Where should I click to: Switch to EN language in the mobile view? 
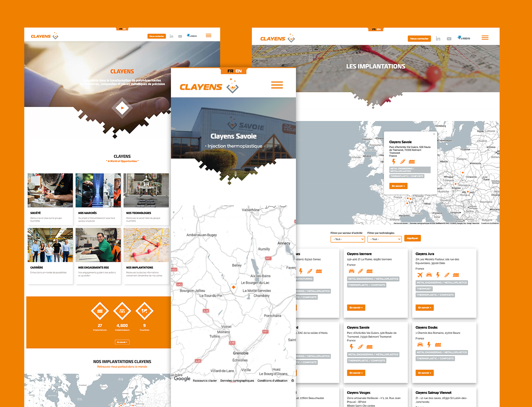point(239,71)
